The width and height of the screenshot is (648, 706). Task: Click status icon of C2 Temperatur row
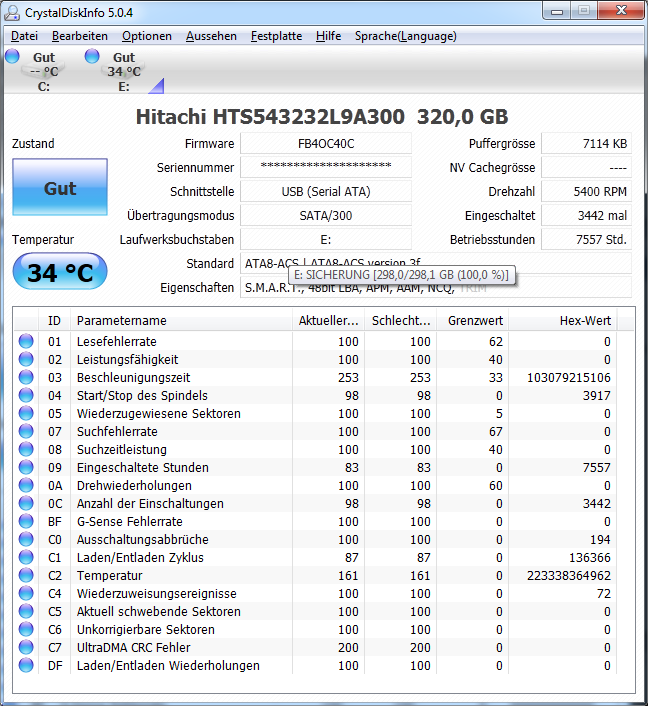point(26,575)
